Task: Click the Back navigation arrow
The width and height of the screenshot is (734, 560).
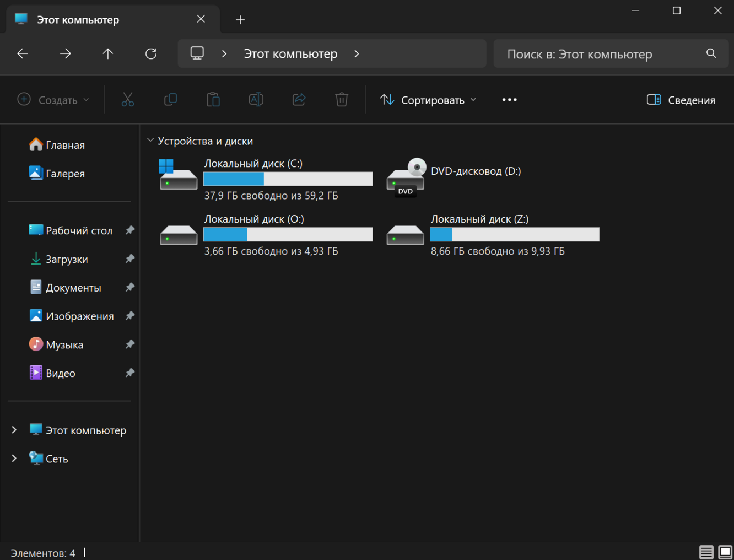Action: click(x=23, y=53)
